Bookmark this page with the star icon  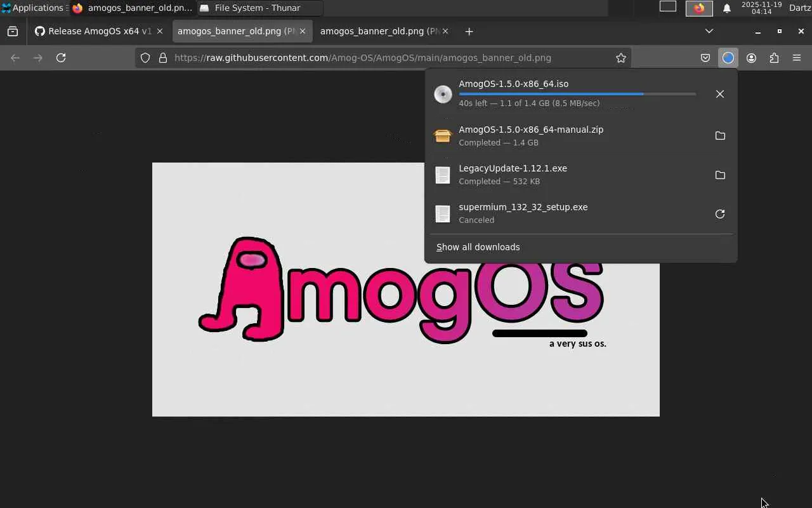click(x=621, y=58)
